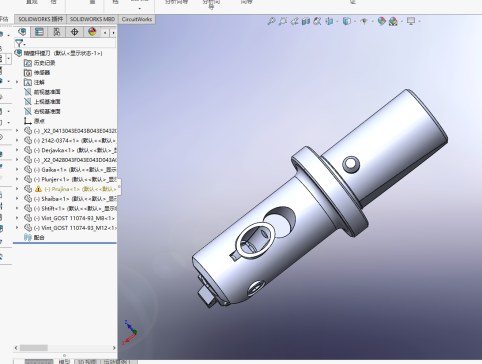Click Edit Appearance color ball icon

381,21
